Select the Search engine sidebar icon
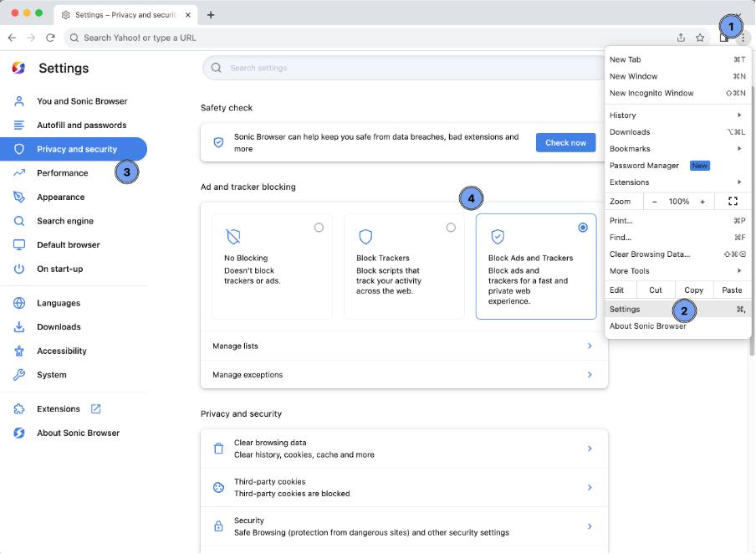756x554 pixels. click(x=18, y=221)
